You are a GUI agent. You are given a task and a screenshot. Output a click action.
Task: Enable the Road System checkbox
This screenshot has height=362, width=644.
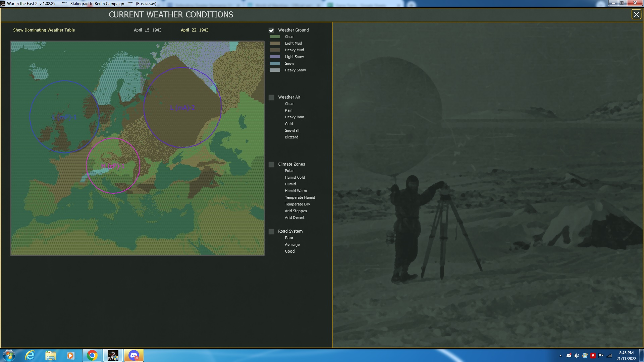tap(271, 232)
